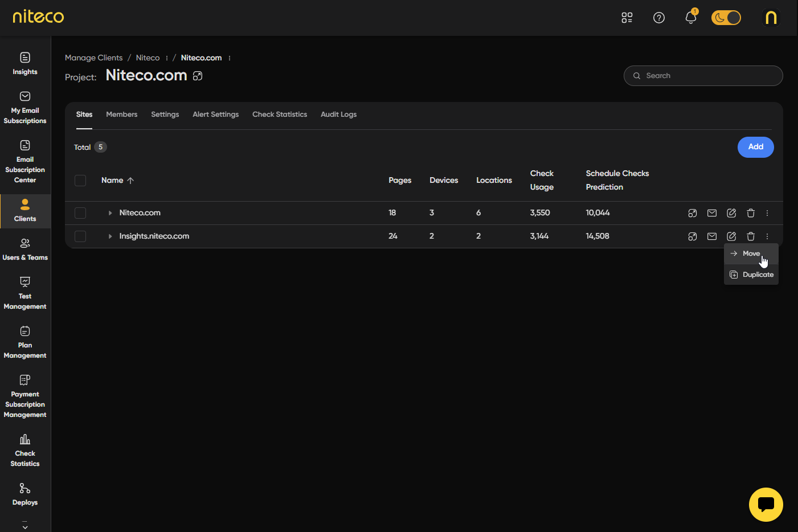Delete the Insights.niteco.com site
This screenshot has height=532, width=798.
[751, 236]
